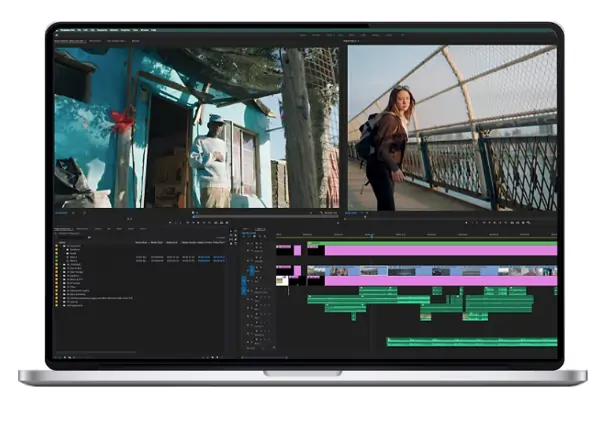
Task: Click the Source monitor video preview
Action: 196,128
